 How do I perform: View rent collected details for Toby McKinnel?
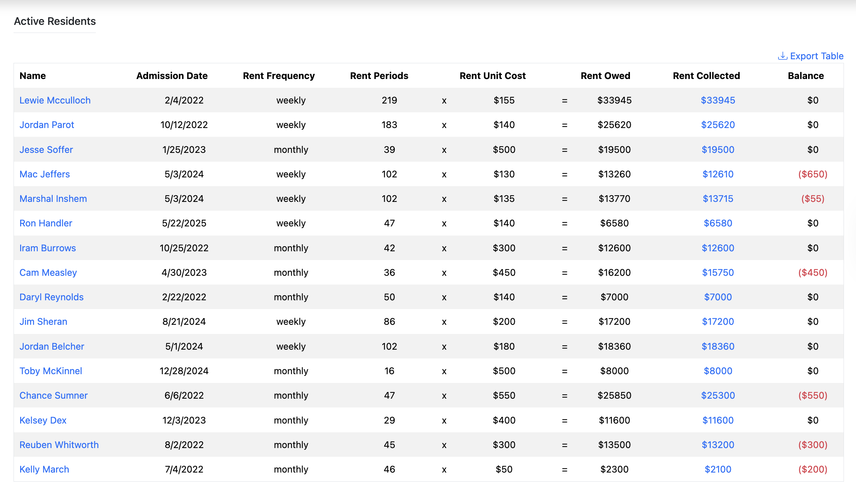click(717, 371)
